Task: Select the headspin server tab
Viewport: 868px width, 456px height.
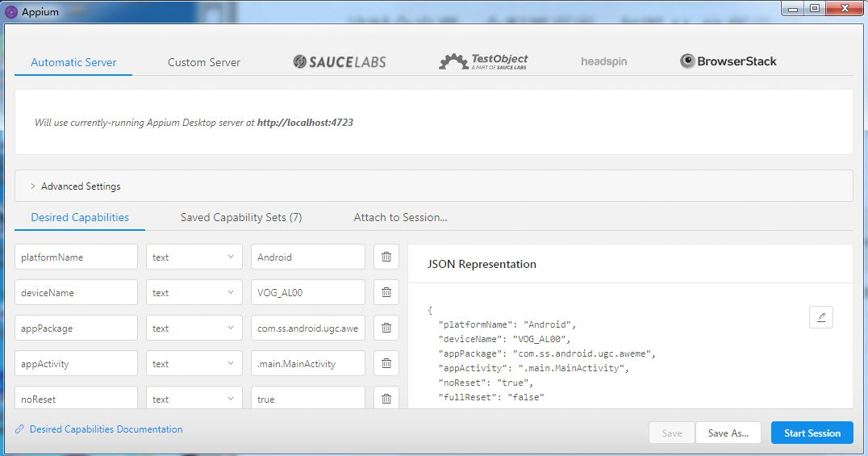Action: click(x=604, y=61)
